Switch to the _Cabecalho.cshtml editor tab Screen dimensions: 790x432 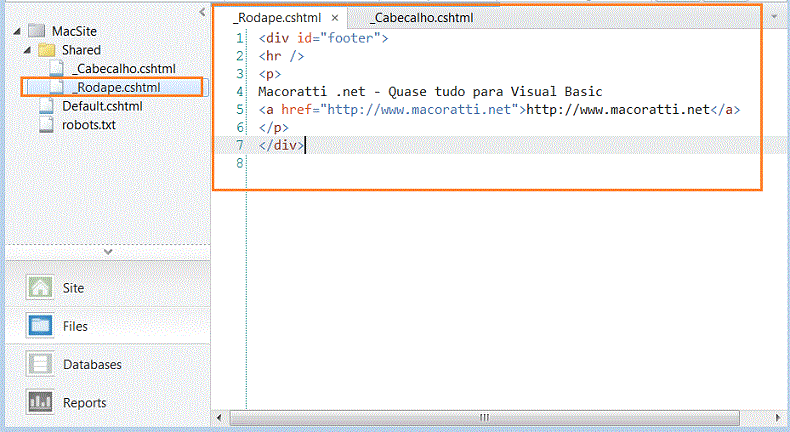[x=421, y=18]
